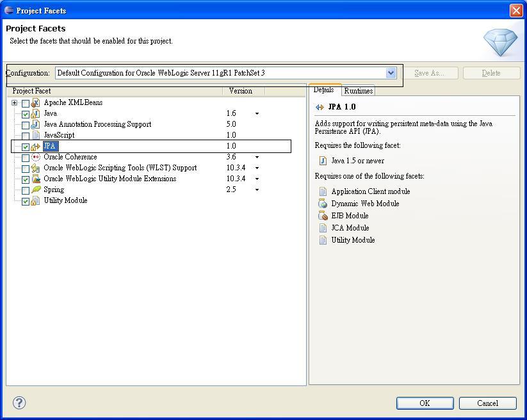The height and width of the screenshot is (420, 527).
Task: Click the JPA version value 1.0
Action: tap(231, 146)
